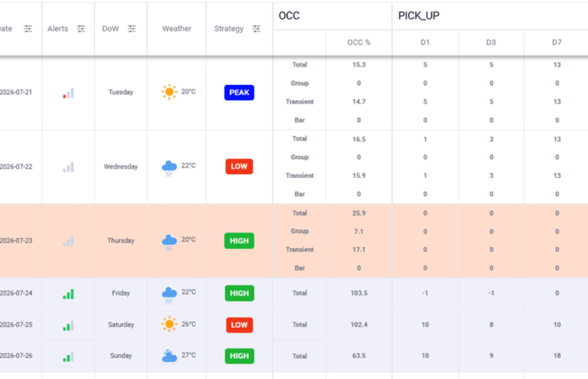Image resolution: width=588 pixels, height=379 pixels.
Task: Click the 27°C temperature for Sunday
Action: coord(189,355)
